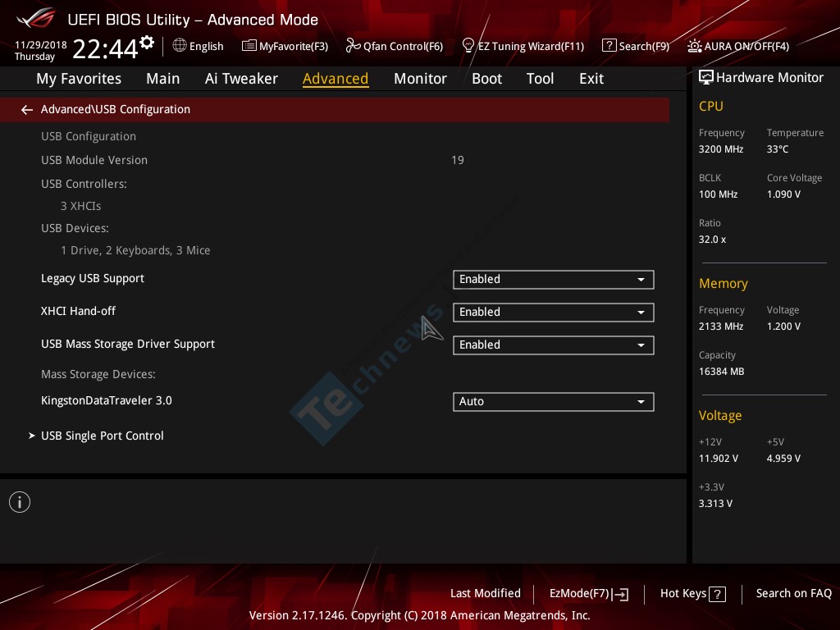Open XHCI Hand-off dropdown
Screen dimensions: 840x630
pyautogui.click(x=554, y=313)
